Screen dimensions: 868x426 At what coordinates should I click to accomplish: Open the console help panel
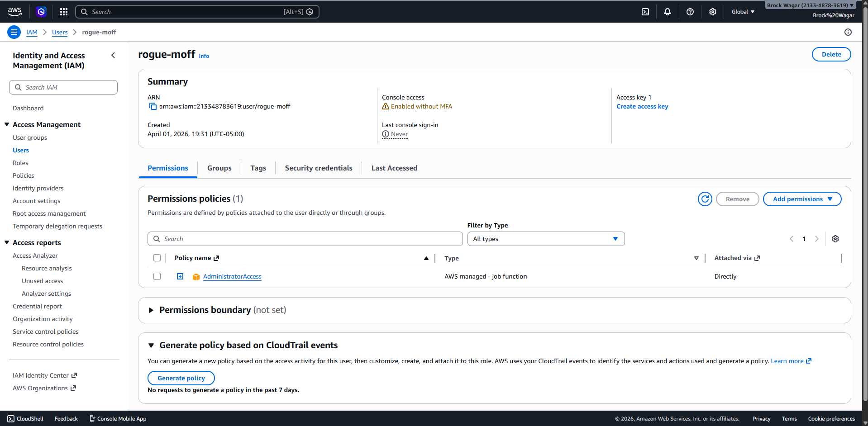pyautogui.click(x=690, y=12)
